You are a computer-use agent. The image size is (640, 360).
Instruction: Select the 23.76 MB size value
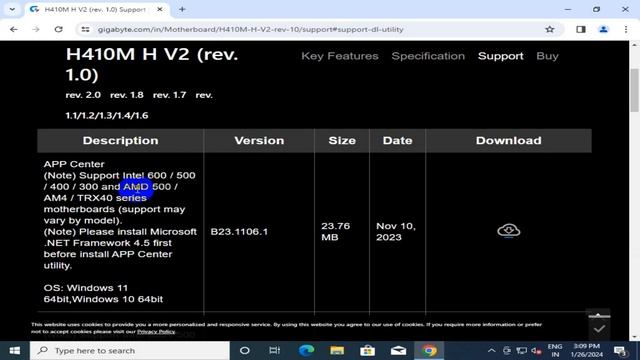336,231
